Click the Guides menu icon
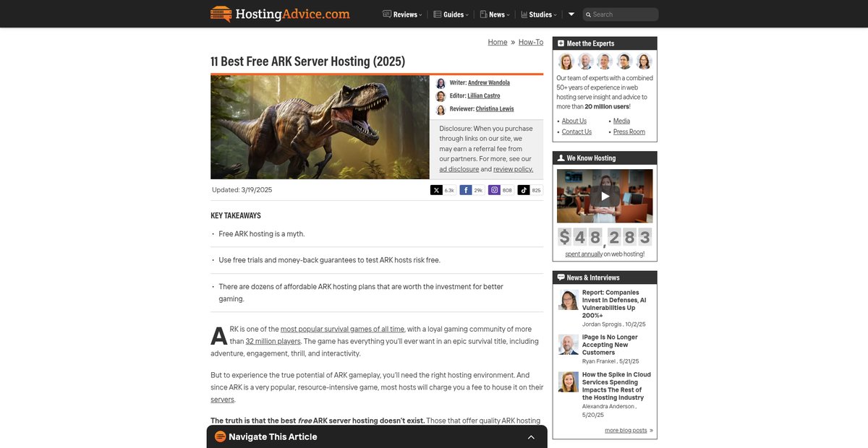The image size is (868, 448). 437,14
